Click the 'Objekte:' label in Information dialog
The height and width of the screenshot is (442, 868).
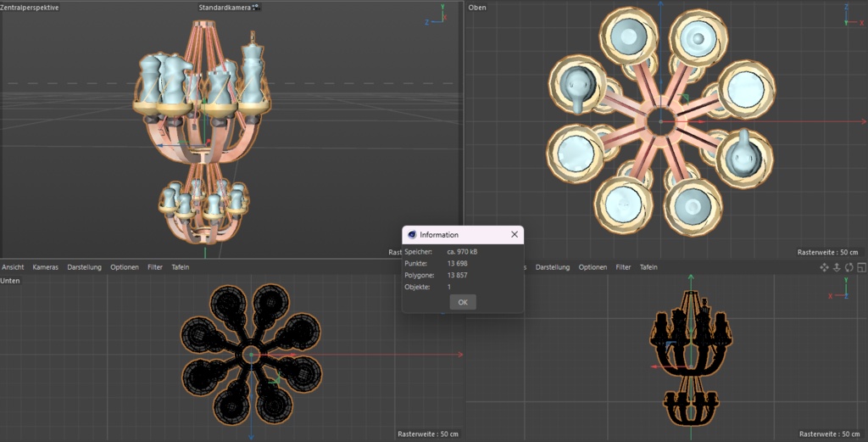point(417,287)
